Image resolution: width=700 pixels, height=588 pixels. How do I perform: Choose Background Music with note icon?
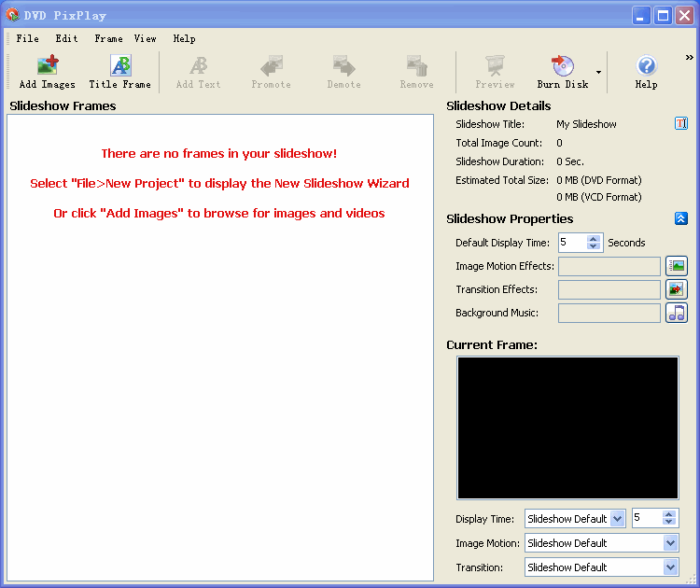point(676,313)
